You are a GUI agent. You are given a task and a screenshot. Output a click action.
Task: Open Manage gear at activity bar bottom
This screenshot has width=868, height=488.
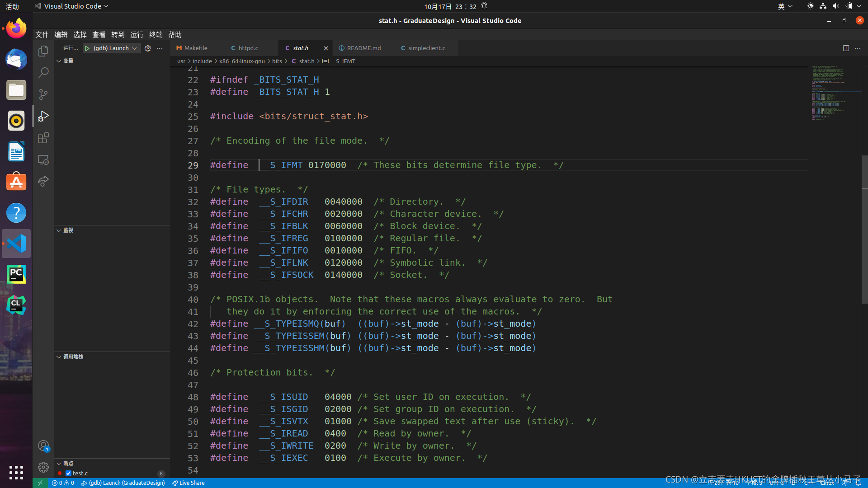(x=43, y=467)
